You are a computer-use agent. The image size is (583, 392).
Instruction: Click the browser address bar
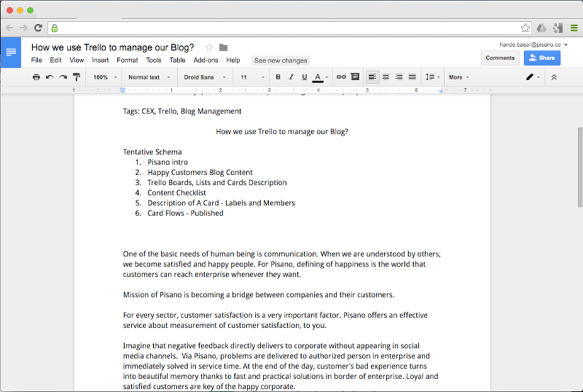(289, 28)
